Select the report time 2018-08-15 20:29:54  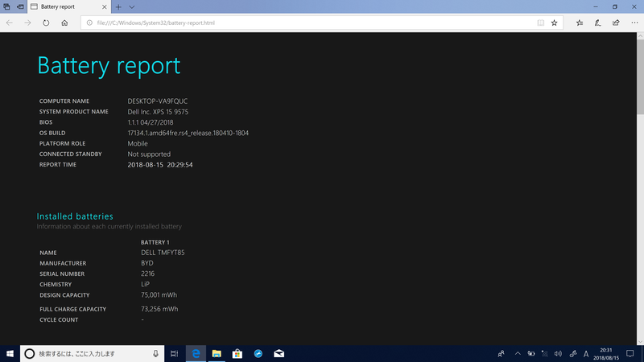pos(159,165)
